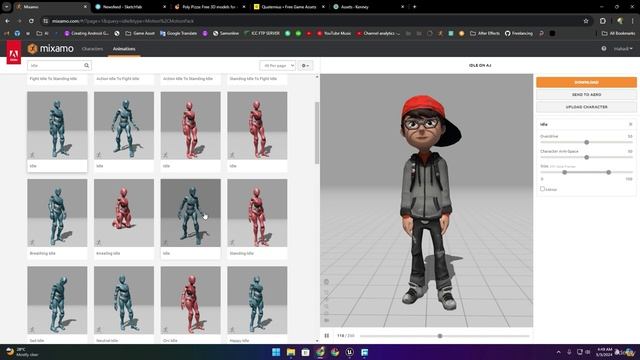Screen dimensions: 640x360
Task: Open the user account dropdown
Action: pyautogui.click(x=623, y=49)
